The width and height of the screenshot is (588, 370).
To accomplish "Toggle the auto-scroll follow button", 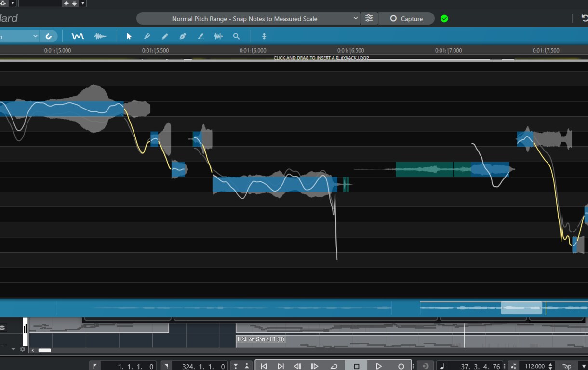I will (49, 36).
